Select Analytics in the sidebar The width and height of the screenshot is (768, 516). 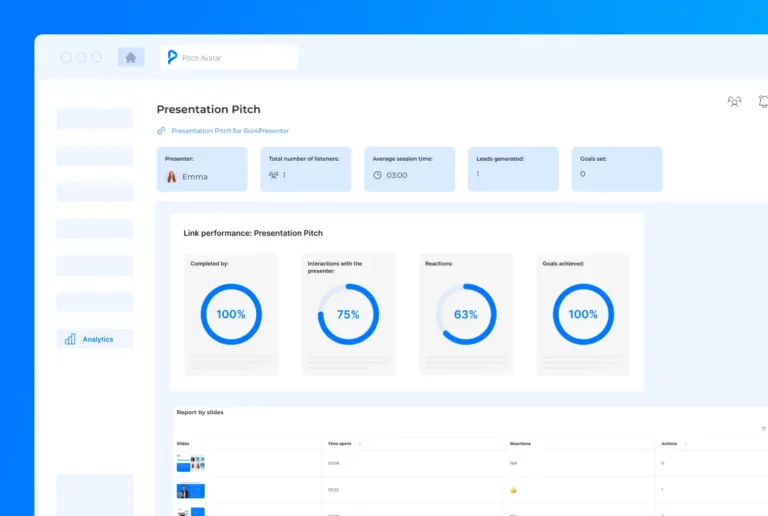[x=95, y=339]
